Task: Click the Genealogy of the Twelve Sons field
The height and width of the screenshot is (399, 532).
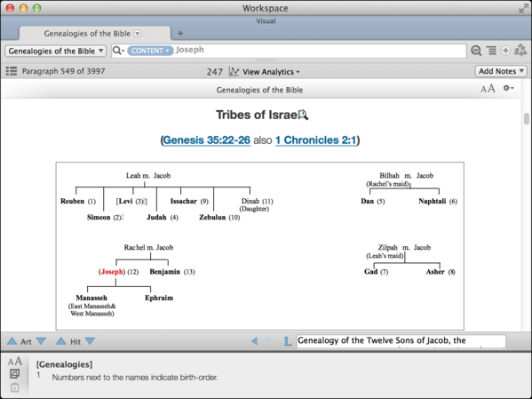Action: pos(401,341)
